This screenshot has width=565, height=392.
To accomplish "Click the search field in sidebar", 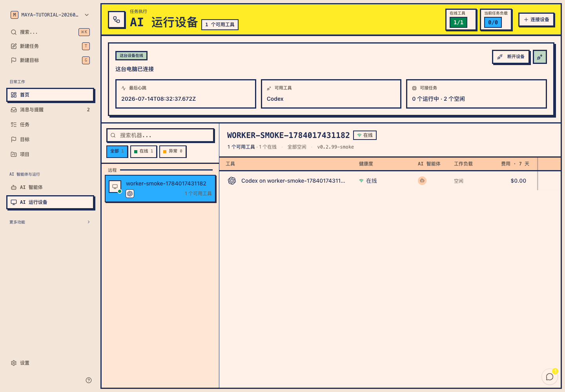I will coord(50,32).
